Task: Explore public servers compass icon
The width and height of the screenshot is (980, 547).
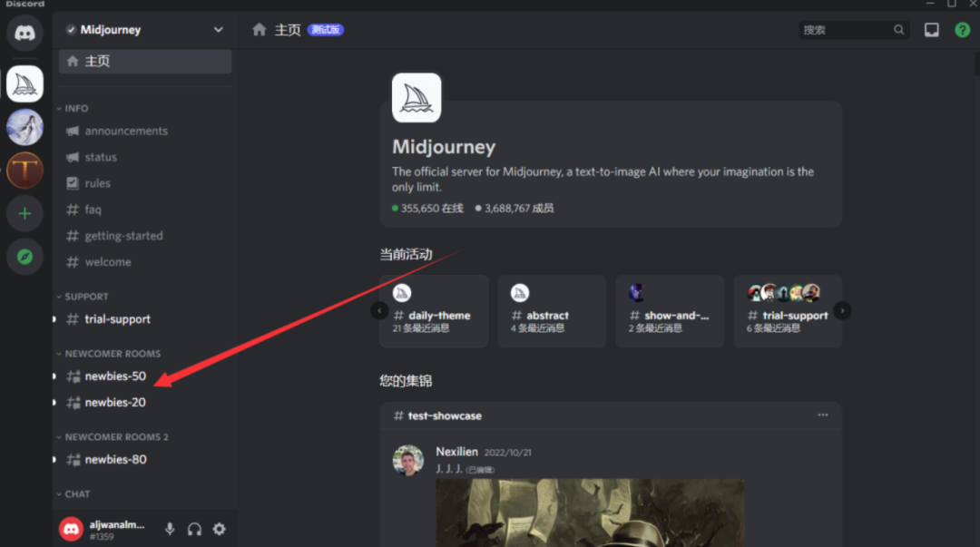Action: click(x=25, y=257)
